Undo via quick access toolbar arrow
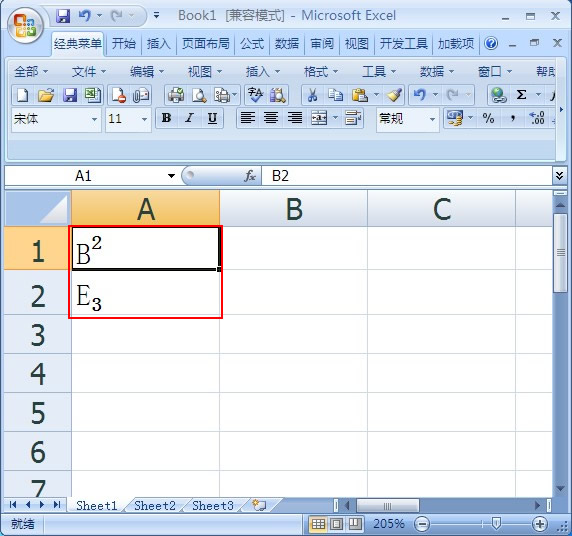Image resolution: width=572 pixels, height=536 pixels. (85, 16)
